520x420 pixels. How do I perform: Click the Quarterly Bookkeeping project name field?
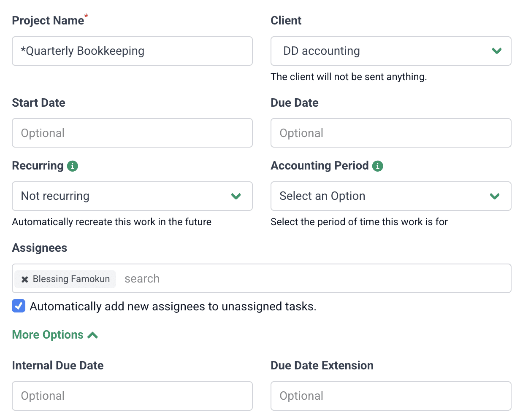[x=132, y=51]
